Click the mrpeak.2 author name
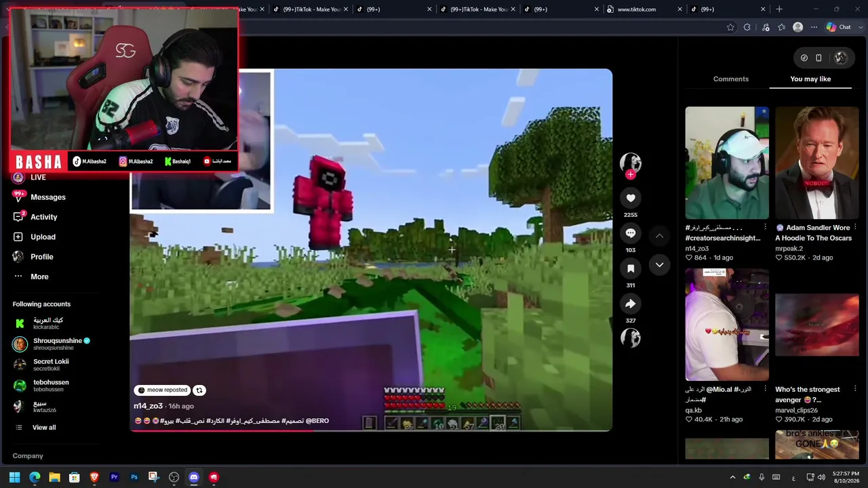 (789, 249)
